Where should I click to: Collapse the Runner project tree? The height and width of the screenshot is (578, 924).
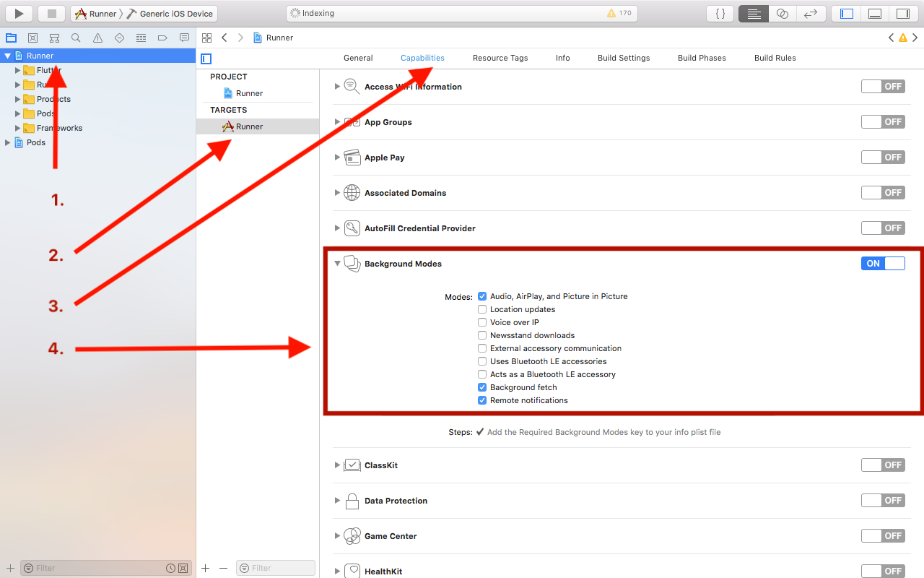8,56
